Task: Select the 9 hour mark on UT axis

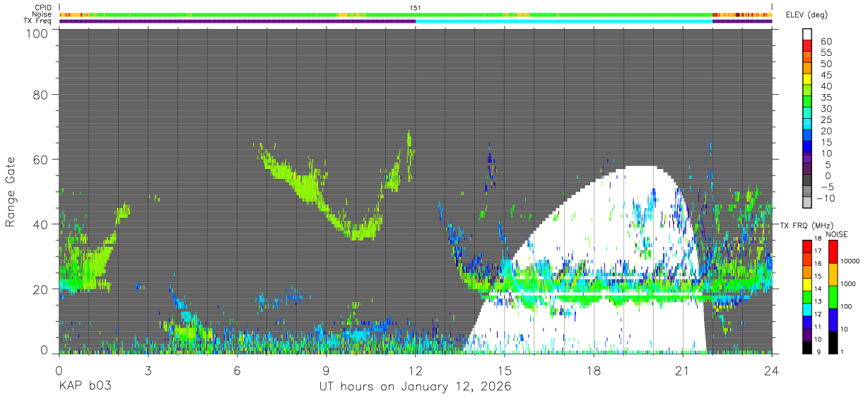Action: point(326,370)
